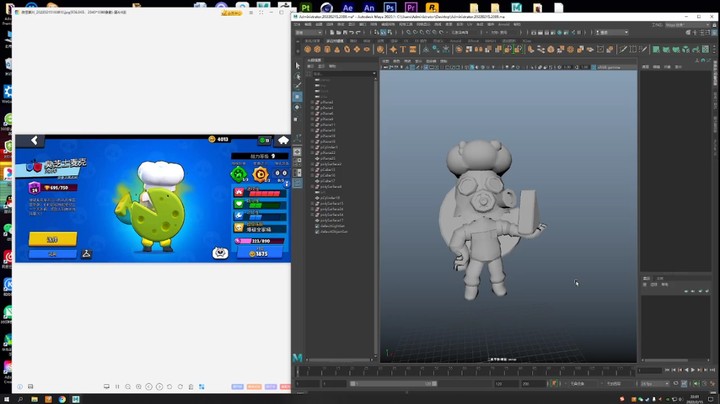Toggle the Modeling Toolkit sidebar button

coord(688,32)
